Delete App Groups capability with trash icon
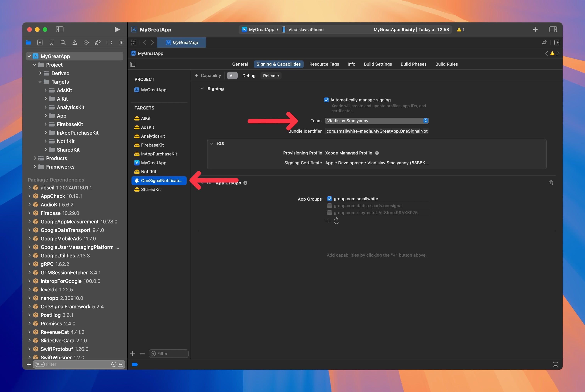Image resolution: width=585 pixels, height=392 pixels. pyautogui.click(x=551, y=183)
